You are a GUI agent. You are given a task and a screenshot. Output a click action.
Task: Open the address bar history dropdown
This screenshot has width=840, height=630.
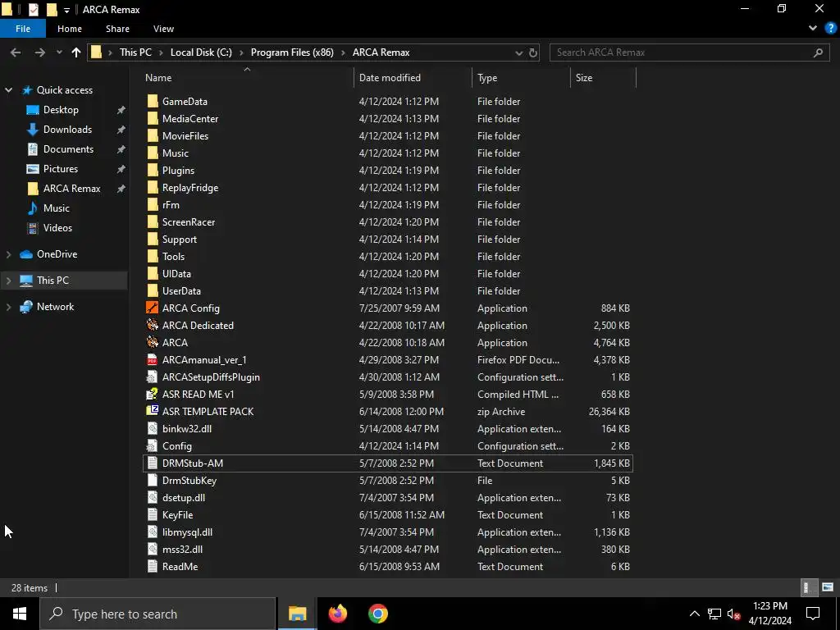(518, 52)
